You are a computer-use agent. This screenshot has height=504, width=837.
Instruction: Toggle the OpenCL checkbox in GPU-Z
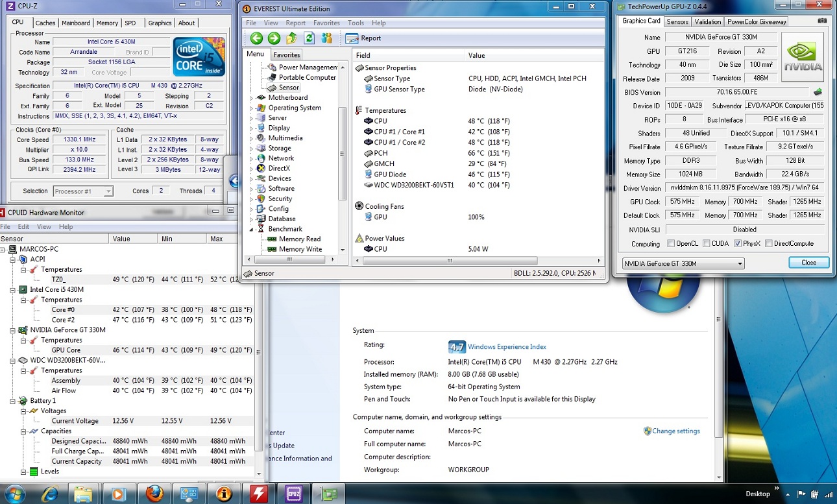671,244
